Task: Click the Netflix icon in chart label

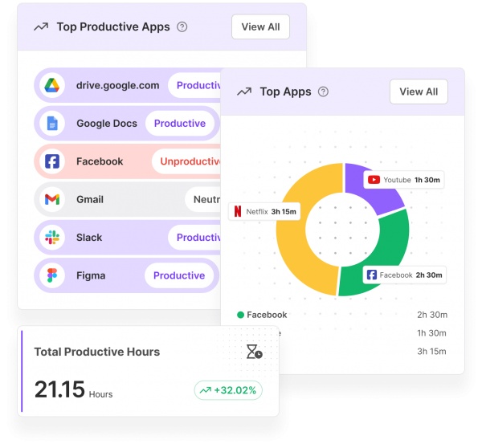Action: point(238,211)
